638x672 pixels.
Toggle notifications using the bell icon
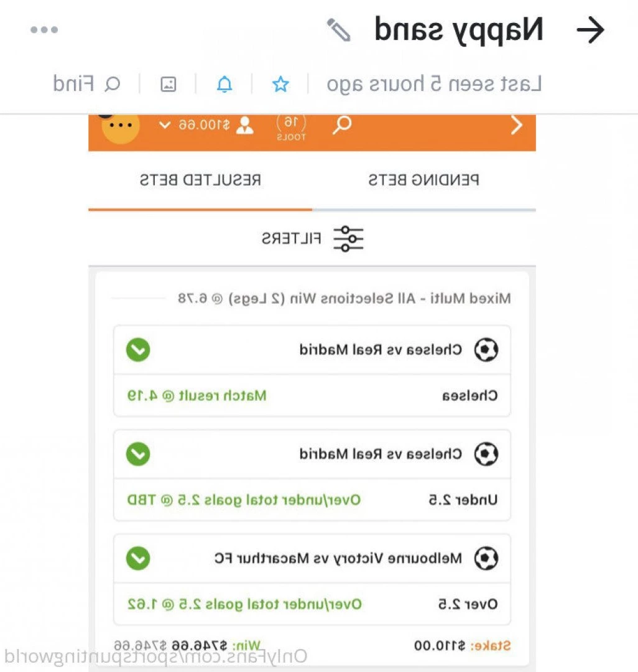pos(224,84)
